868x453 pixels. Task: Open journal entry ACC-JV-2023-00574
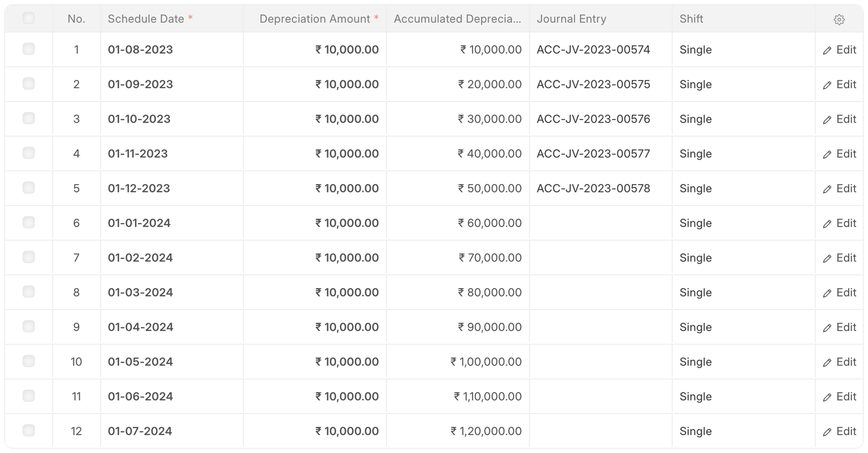click(593, 50)
